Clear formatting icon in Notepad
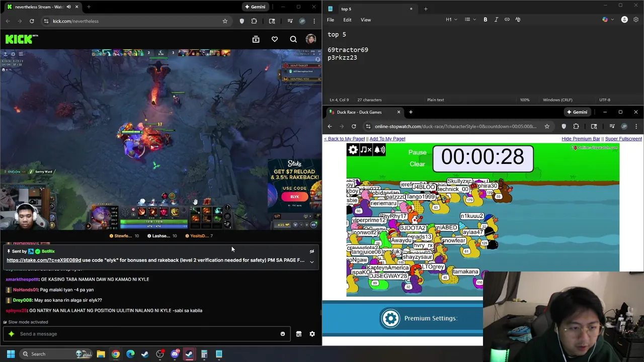Image resolution: width=644 pixels, height=362 pixels. click(518, 20)
